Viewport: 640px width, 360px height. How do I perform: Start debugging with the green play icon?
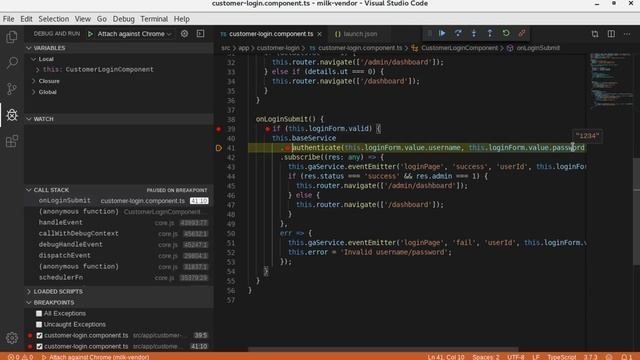pos(90,34)
